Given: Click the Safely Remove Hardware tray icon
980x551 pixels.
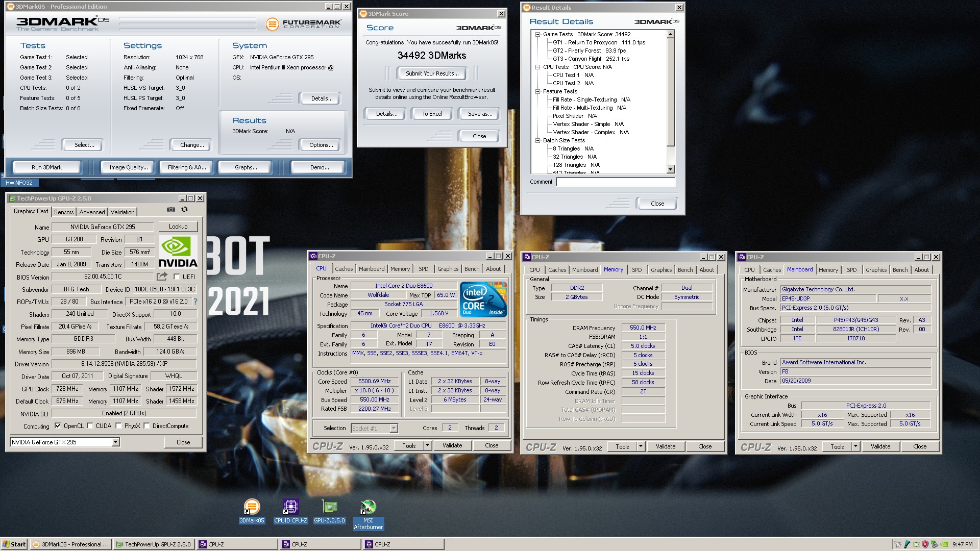Looking at the screenshot, I should coord(934,544).
